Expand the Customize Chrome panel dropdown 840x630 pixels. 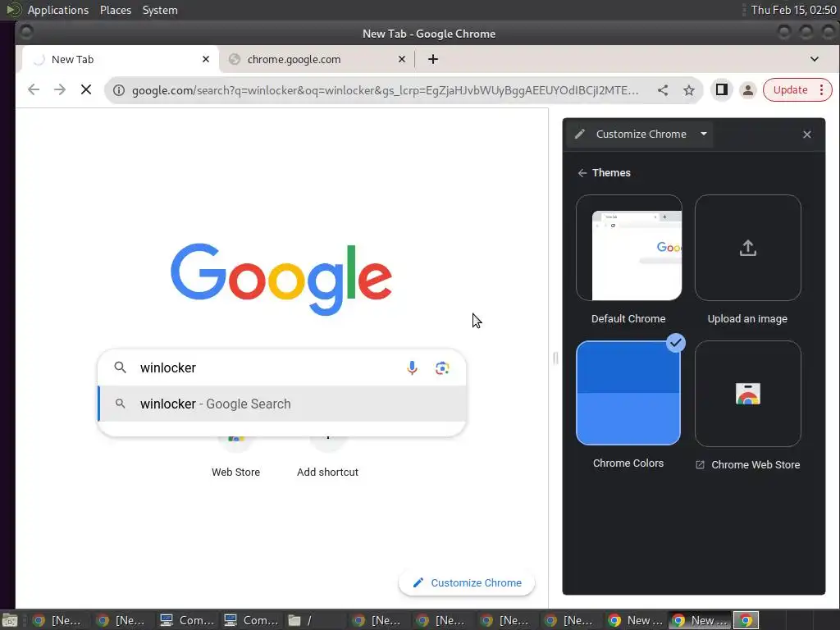[704, 134]
